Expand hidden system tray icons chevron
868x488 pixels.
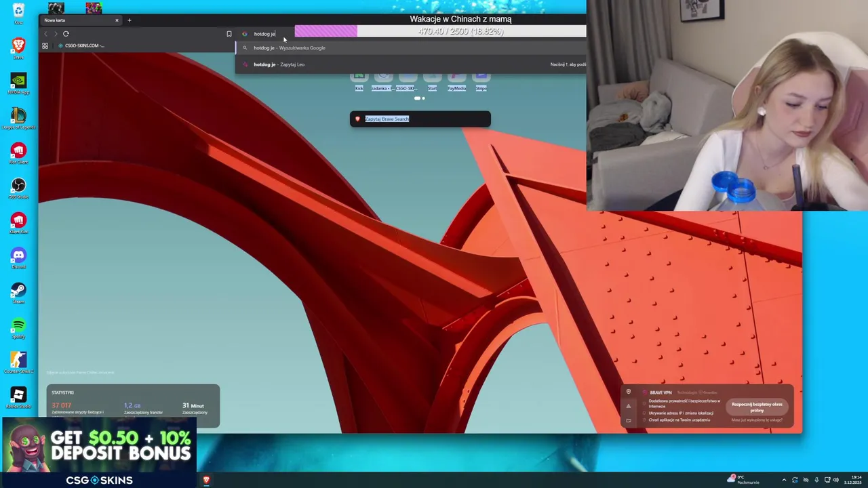(784, 480)
